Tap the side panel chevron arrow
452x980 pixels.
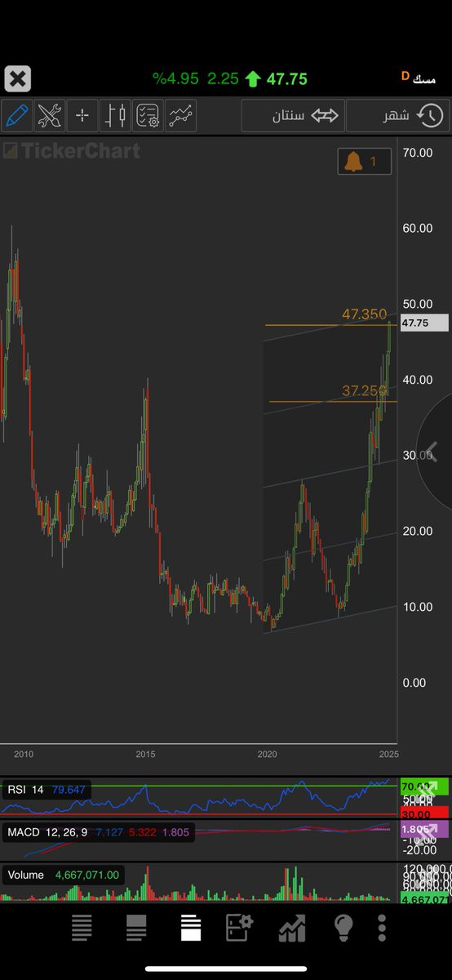[x=433, y=452]
